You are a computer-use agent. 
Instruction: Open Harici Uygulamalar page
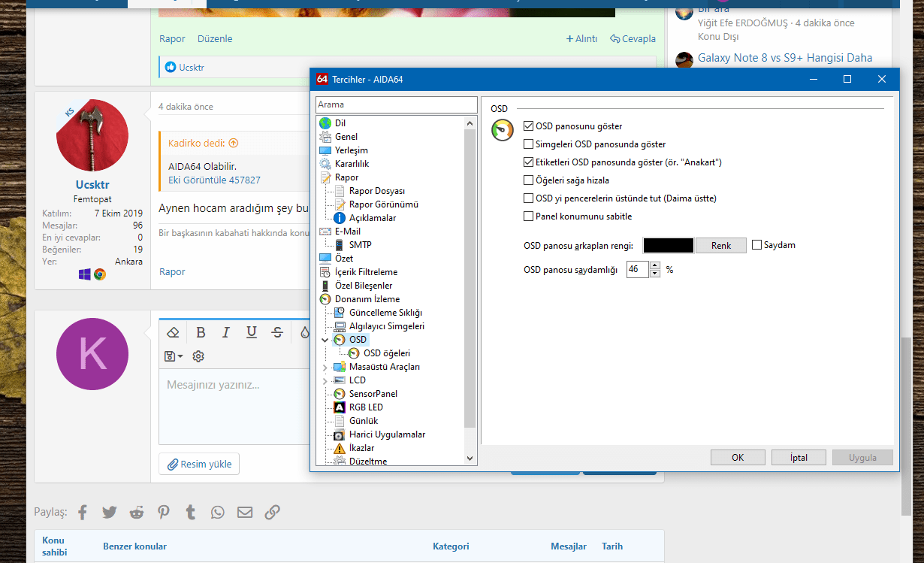pyautogui.click(x=388, y=434)
